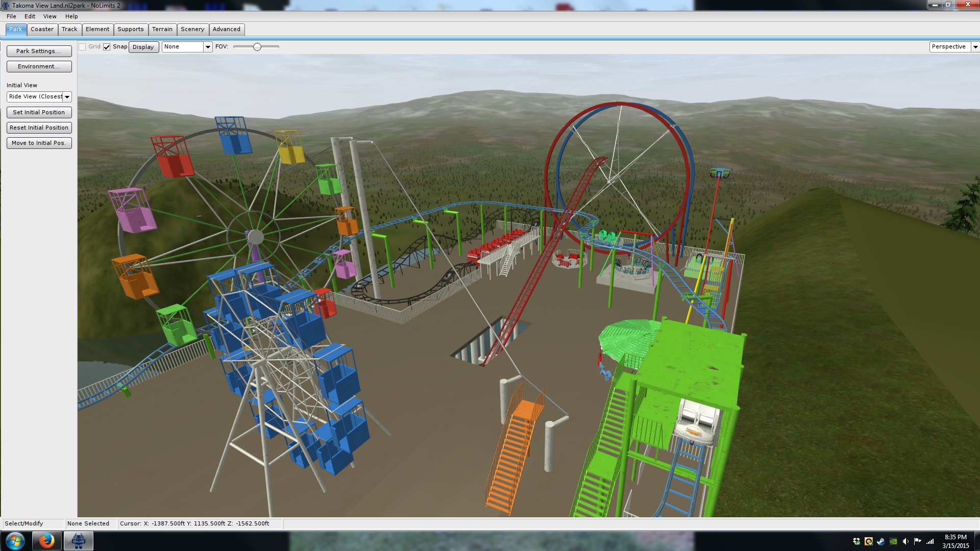Click the NoLimits 2 taskbar icon
This screenshot has height=551, width=980.
tap(78, 540)
